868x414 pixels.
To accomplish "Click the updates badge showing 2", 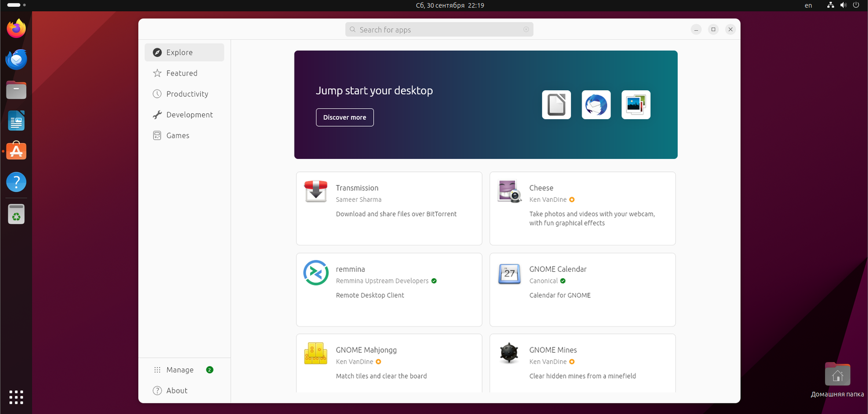I will pyautogui.click(x=209, y=370).
